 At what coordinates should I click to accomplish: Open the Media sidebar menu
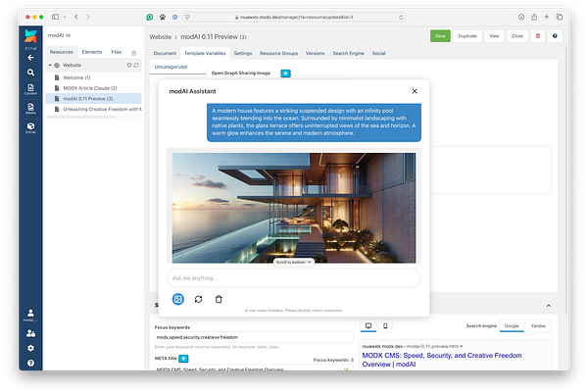coord(30,109)
